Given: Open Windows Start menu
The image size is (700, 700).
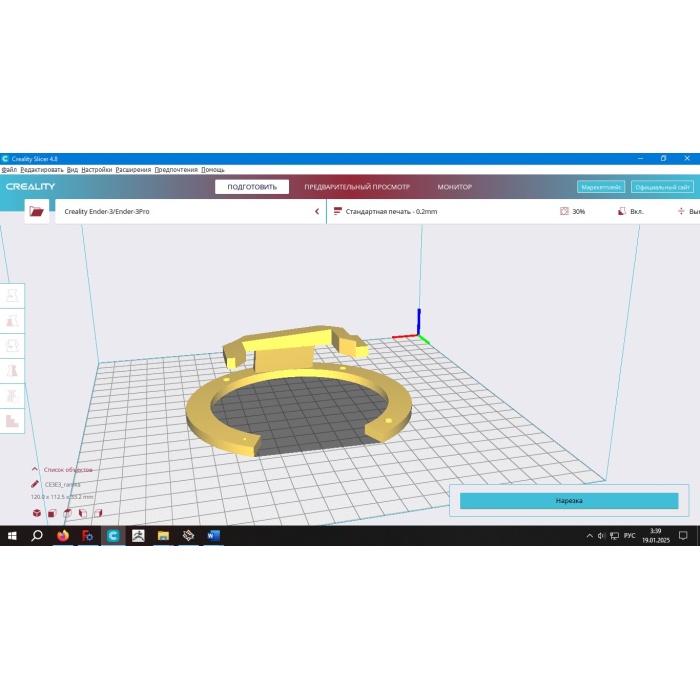Looking at the screenshot, I should click(12, 535).
